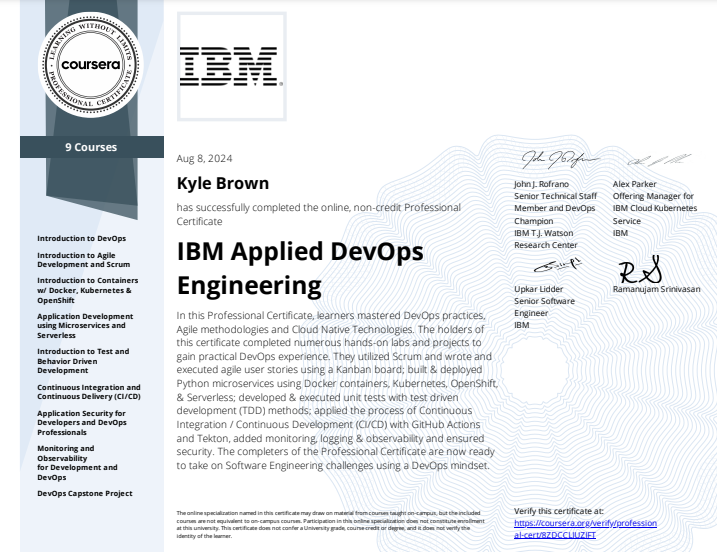Image resolution: width=717 pixels, height=552 pixels.
Task: Click 'DevOps Capstone Project' entry
Action: [x=85, y=493]
